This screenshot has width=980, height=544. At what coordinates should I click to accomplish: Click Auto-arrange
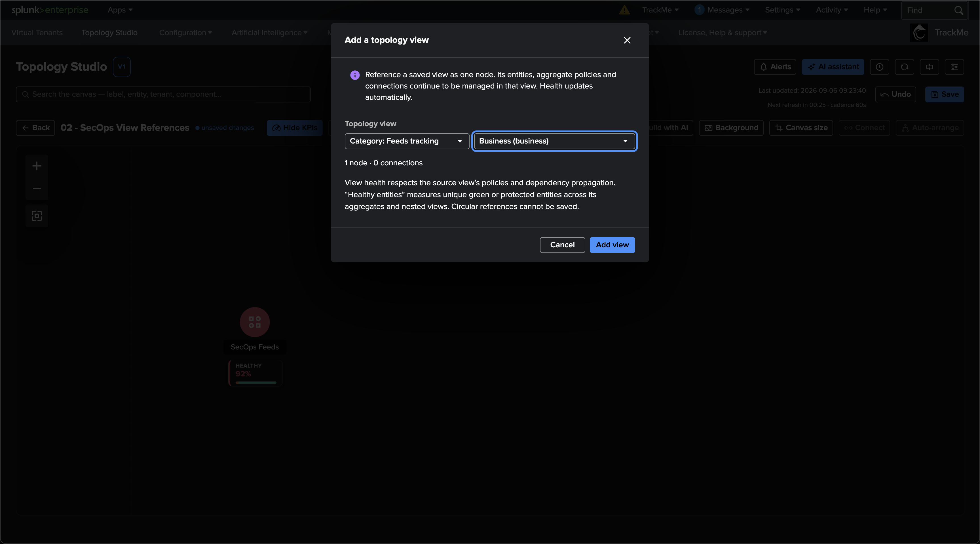pyautogui.click(x=930, y=128)
